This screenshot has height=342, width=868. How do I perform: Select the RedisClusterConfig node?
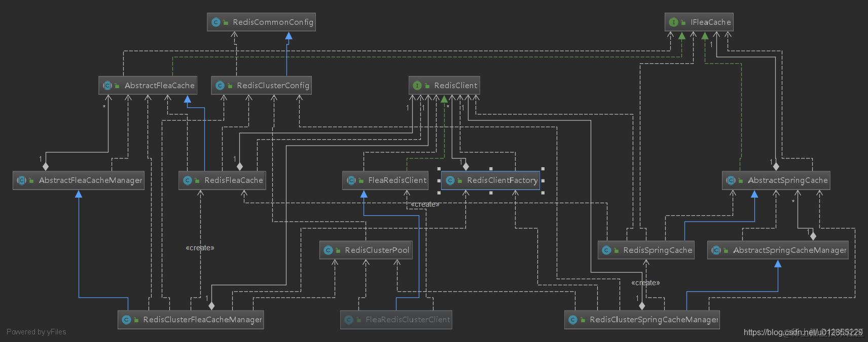tap(262, 86)
